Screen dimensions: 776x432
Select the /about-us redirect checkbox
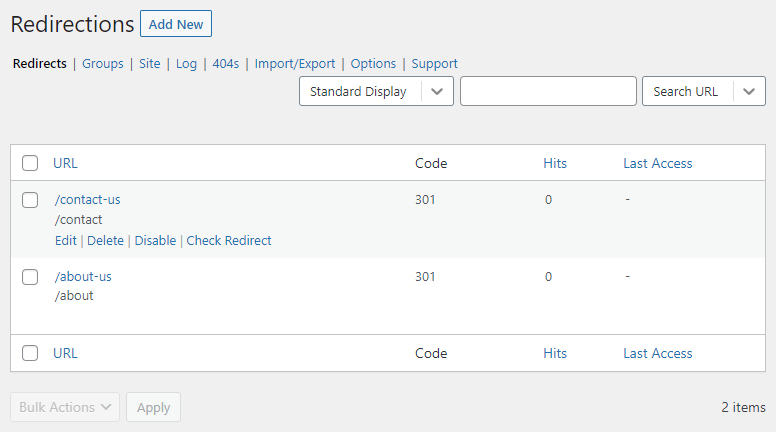[30, 277]
